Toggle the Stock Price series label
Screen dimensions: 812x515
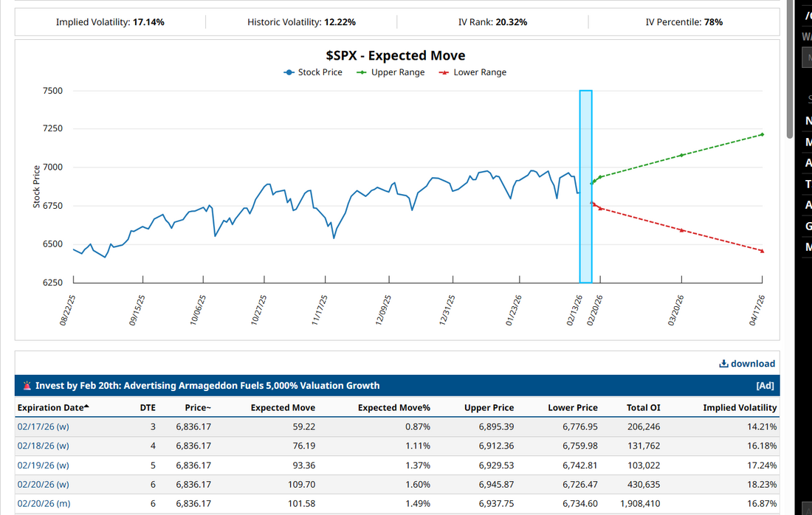pos(320,72)
